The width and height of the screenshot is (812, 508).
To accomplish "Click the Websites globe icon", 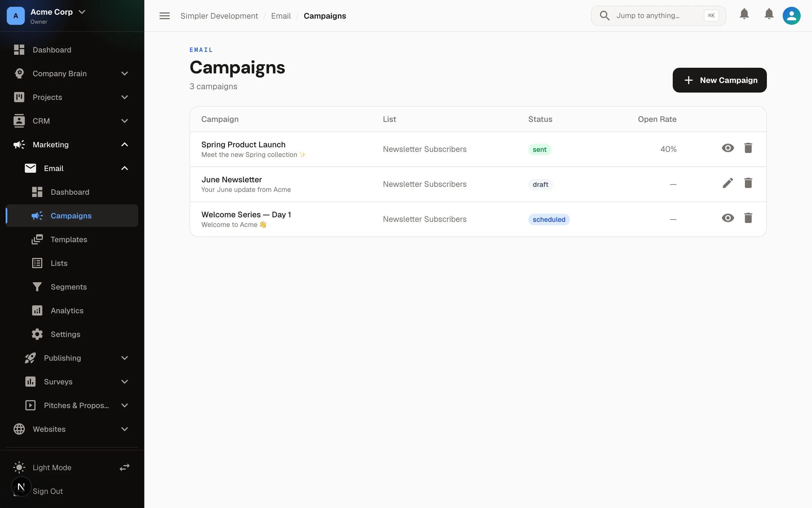I will pos(19,429).
